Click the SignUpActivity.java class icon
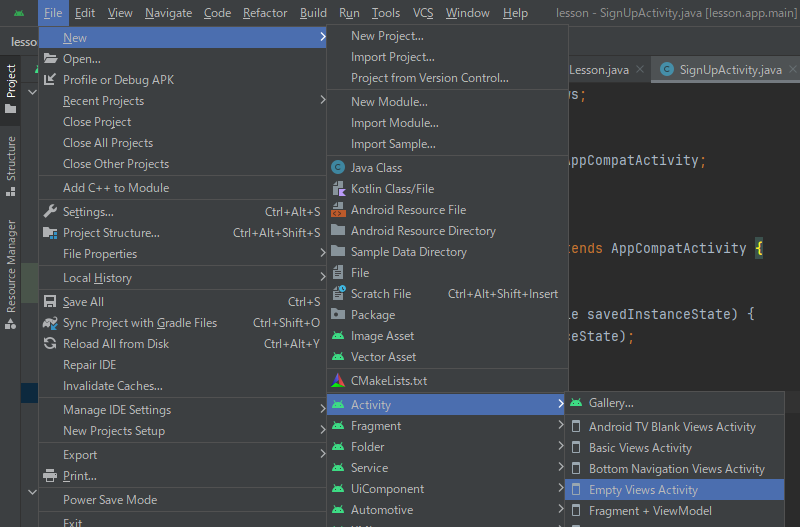The image size is (800, 527). (666, 69)
